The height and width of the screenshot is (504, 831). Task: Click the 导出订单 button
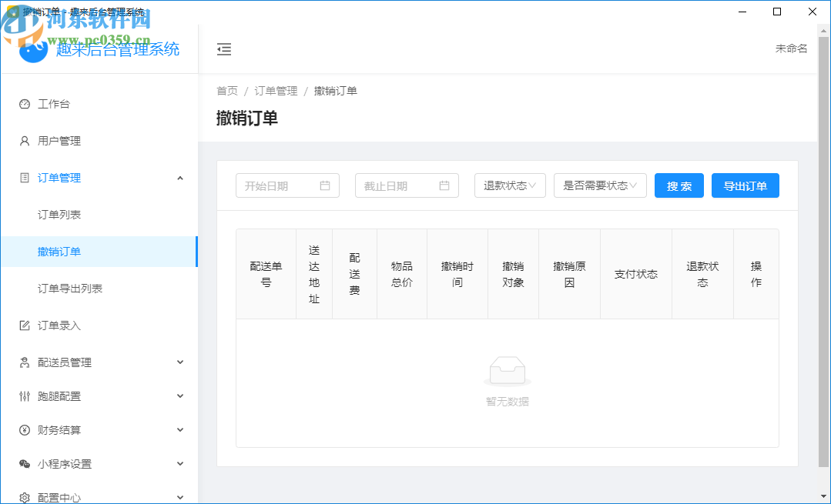pos(745,185)
